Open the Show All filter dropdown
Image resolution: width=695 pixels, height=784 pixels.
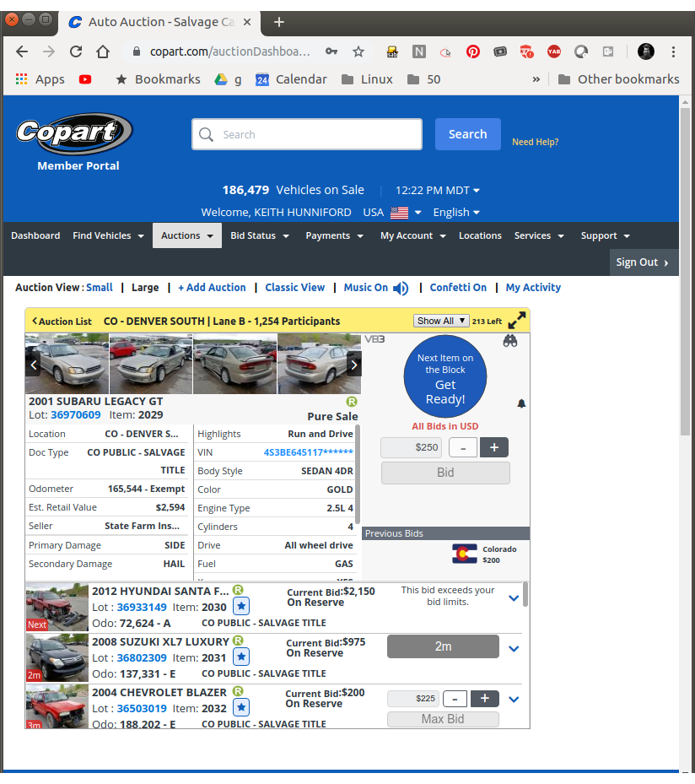tap(441, 321)
